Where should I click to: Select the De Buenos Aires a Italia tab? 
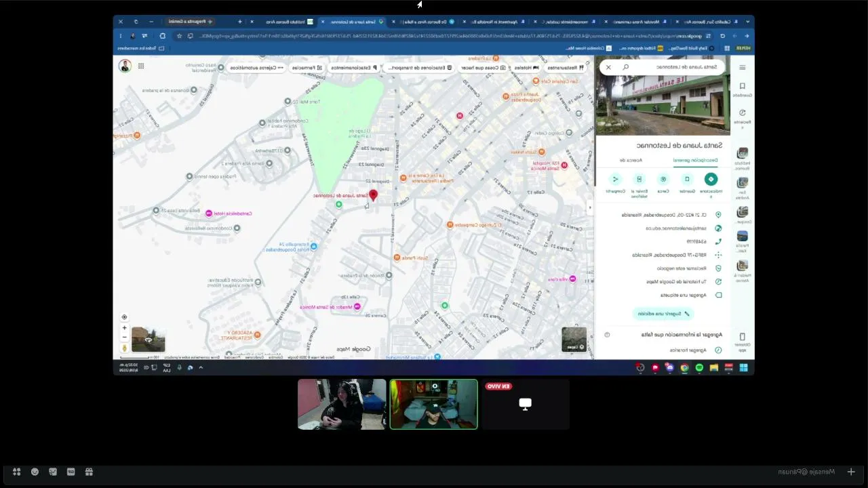[423, 22]
